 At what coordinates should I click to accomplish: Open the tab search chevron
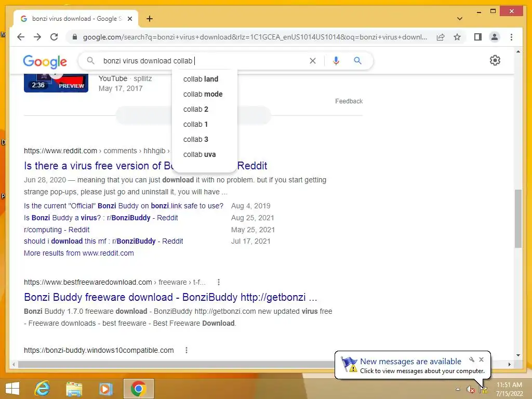(x=460, y=19)
